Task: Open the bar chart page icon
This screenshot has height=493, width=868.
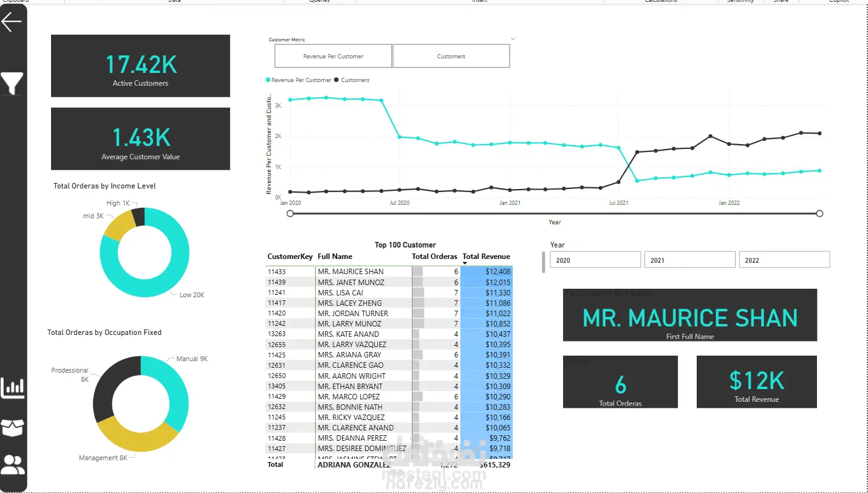Action: pyautogui.click(x=13, y=388)
